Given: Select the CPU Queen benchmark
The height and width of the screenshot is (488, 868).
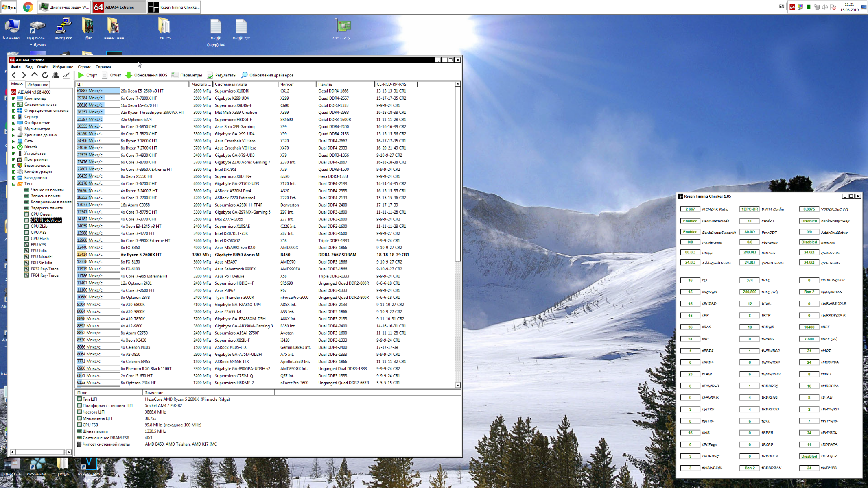Looking at the screenshot, I should pyautogui.click(x=41, y=214).
